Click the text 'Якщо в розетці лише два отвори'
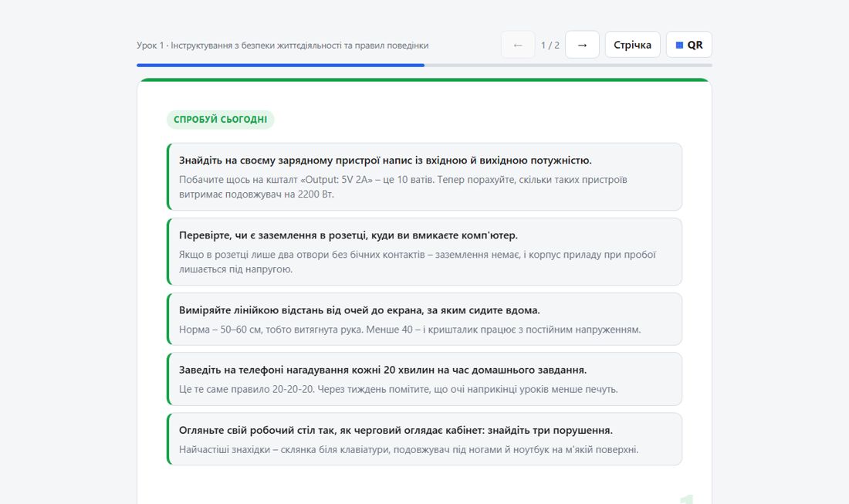The image size is (849, 504). pos(253,255)
